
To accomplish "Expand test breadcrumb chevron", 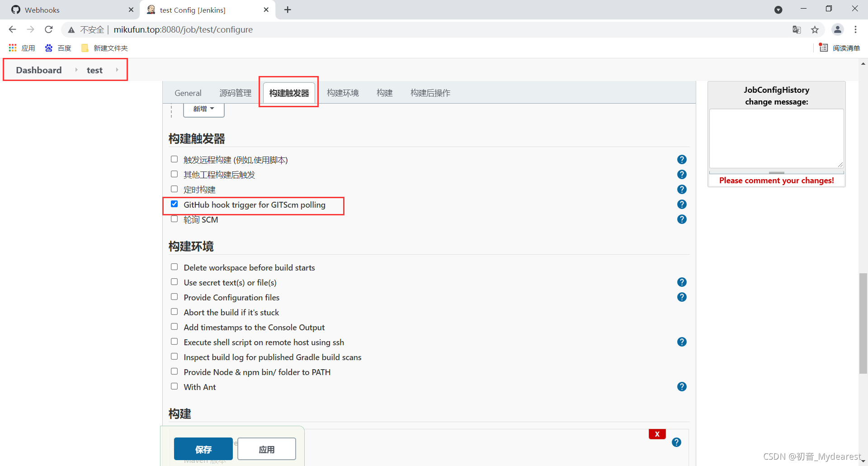I will click(117, 70).
